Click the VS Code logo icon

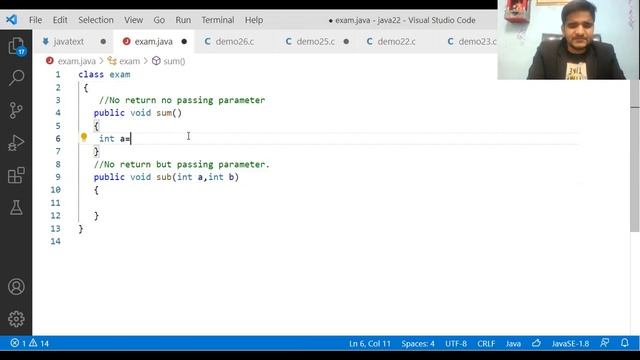11,20
